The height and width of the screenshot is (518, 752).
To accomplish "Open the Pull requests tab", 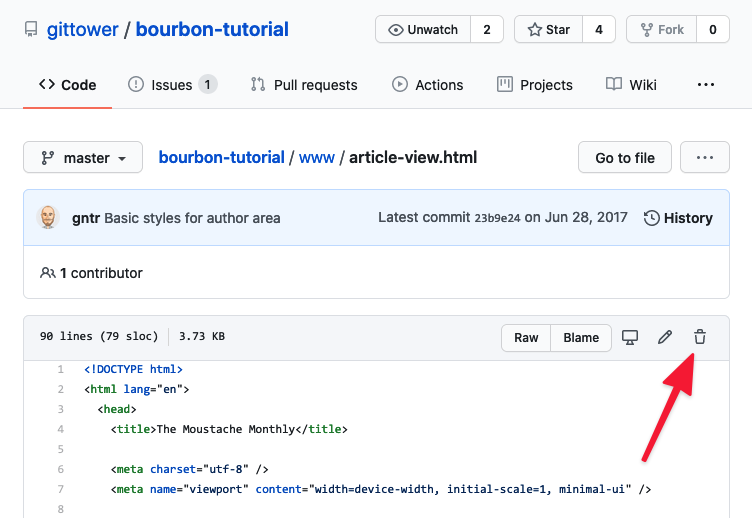I will tap(304, 85).
